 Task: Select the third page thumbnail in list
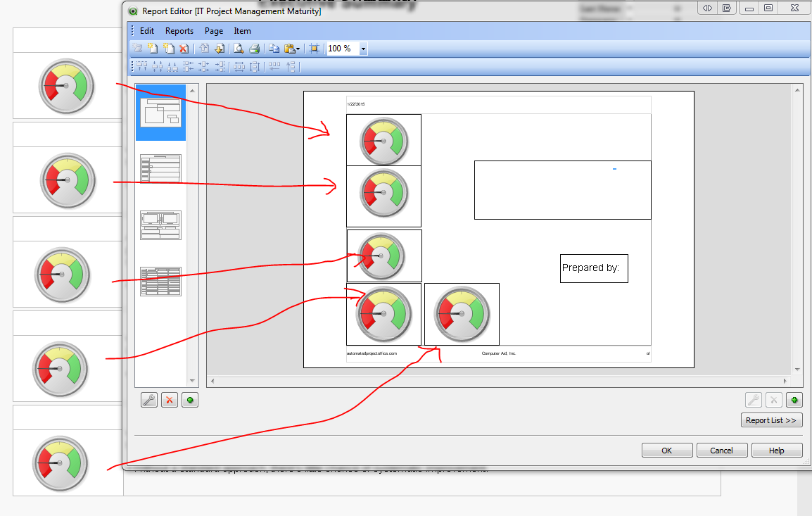(x=160, y=225)
